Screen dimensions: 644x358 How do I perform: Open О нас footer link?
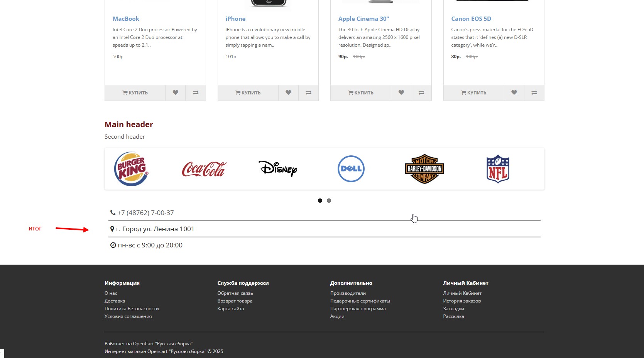click(111, 293)
